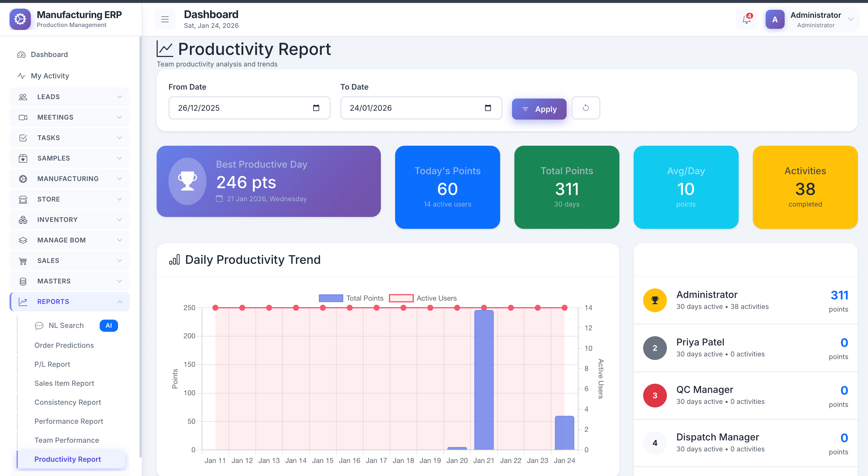
Task: Open Team Performance report
Action: pos(67,440)
